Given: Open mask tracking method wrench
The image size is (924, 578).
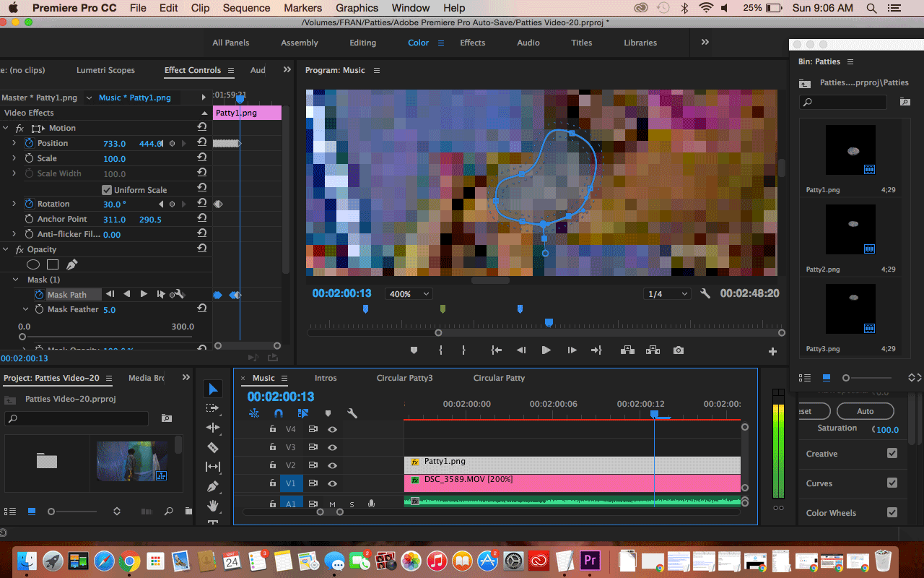Looking at the screenshot, I should point(179,295).
